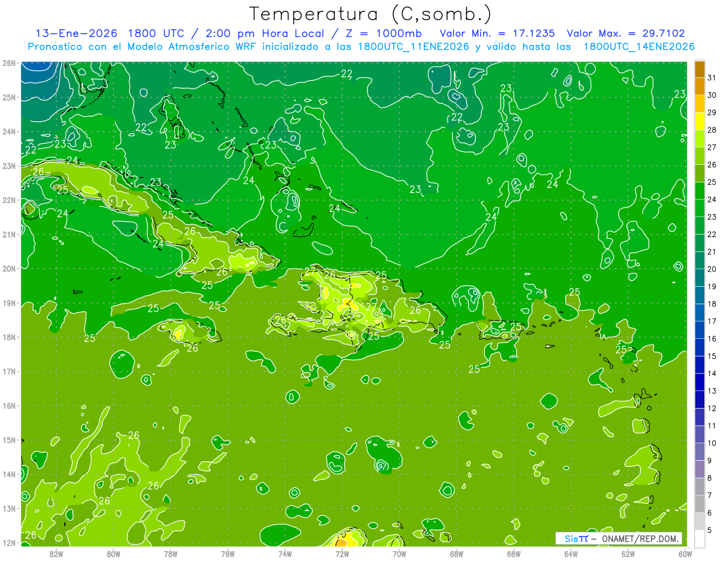Click the longitude axis label 82W
This screenshot has width=728, height=562.
tap(56, 554)
